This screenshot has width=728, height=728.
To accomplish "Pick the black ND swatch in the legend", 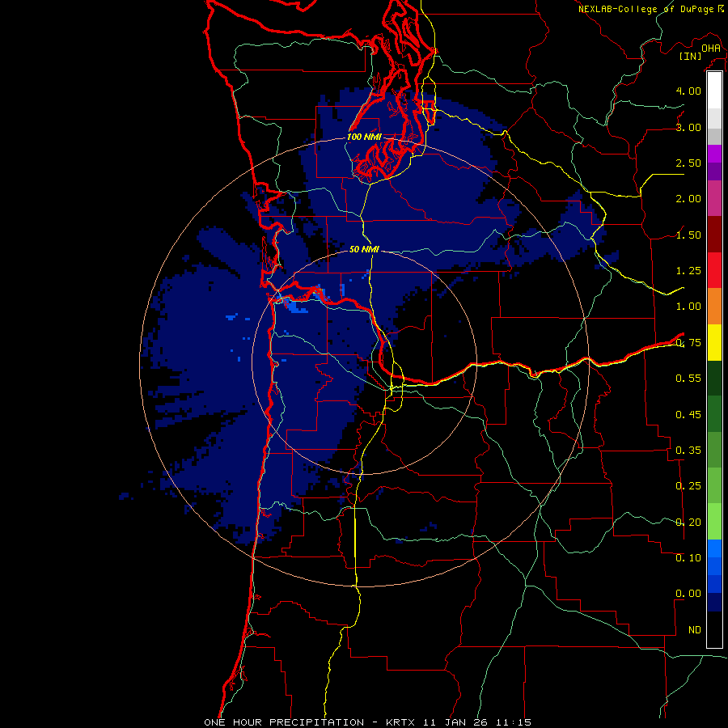I will point(714,629).
